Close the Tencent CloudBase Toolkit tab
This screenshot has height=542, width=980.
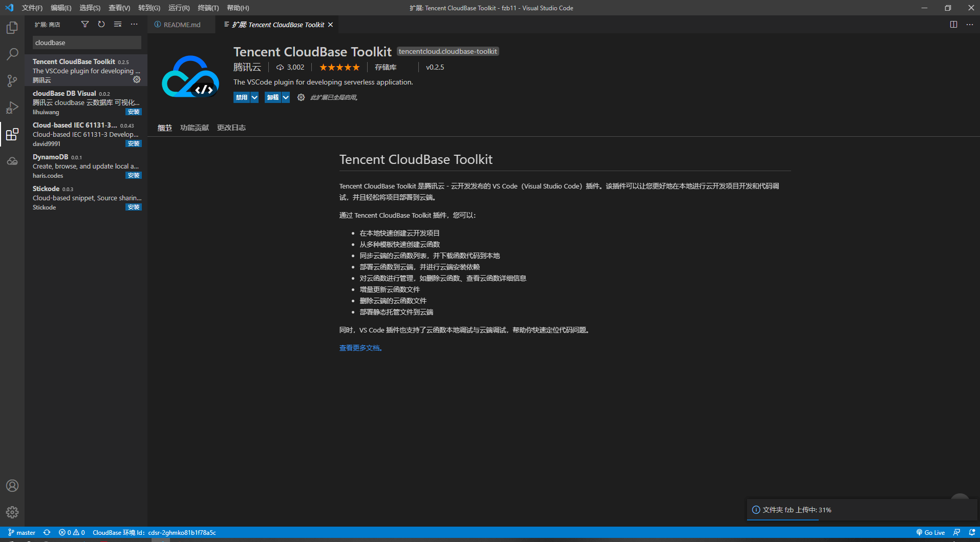click(x=331, y=25)
